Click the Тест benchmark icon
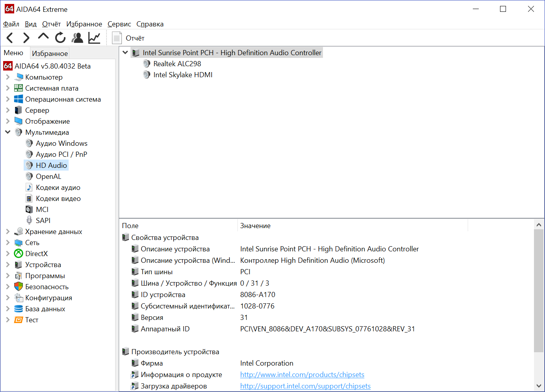 [x=19, y=320]
